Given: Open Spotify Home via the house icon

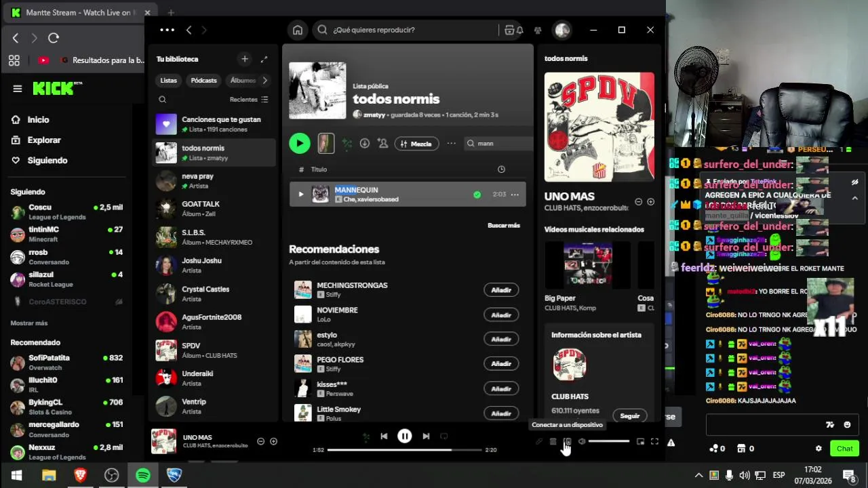Looking at the screenshot, I should pos(297,30).
